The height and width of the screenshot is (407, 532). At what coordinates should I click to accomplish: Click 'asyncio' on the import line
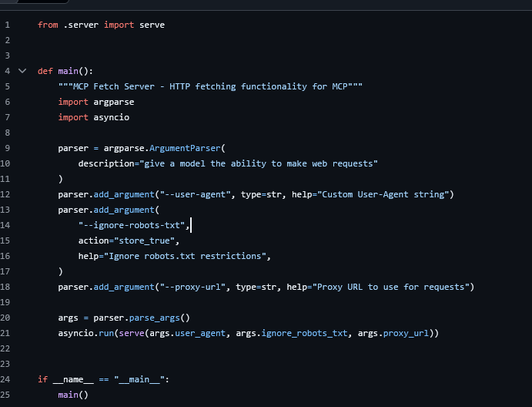(x=112, y=117)
